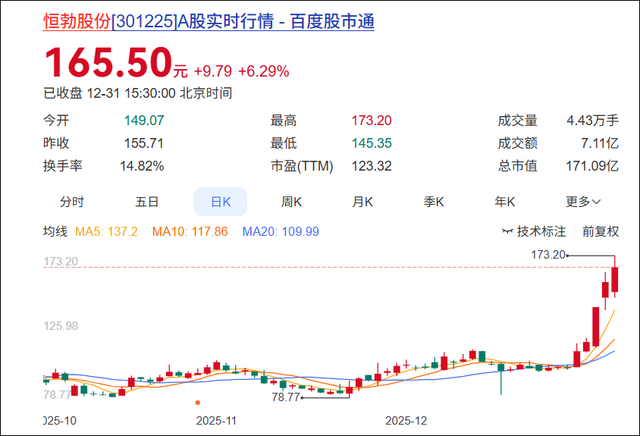Click the +9.79 price change value
Image resolution: width=640 pixels, height=436 pixels.
[x=213, y=71]
